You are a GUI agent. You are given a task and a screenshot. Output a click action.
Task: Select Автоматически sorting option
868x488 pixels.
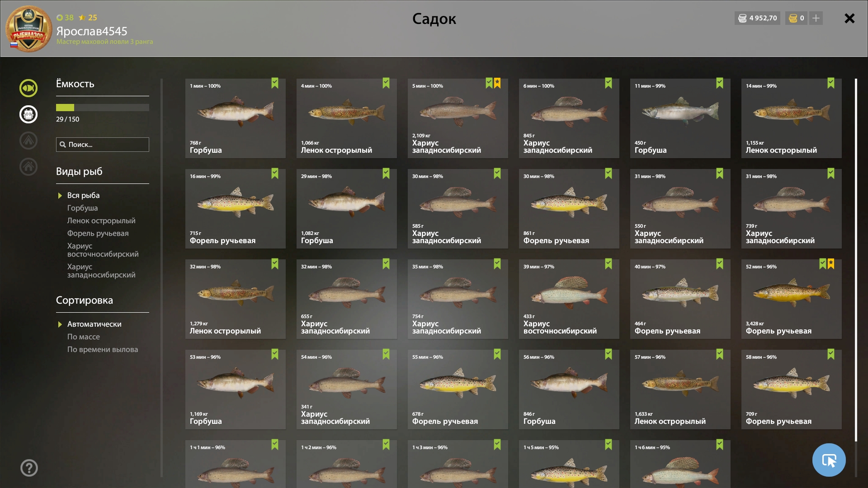pos(94,324)
